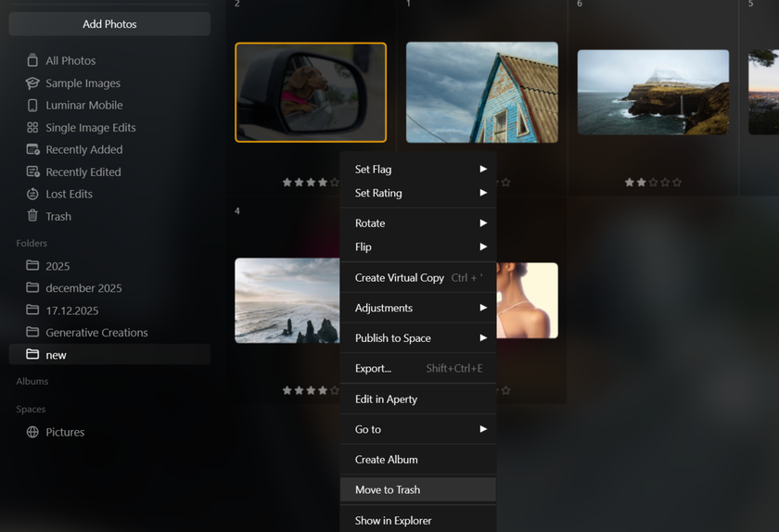Click the 2025 folder icon
This screenshot has height=532, width=779.
coord(32,265)
